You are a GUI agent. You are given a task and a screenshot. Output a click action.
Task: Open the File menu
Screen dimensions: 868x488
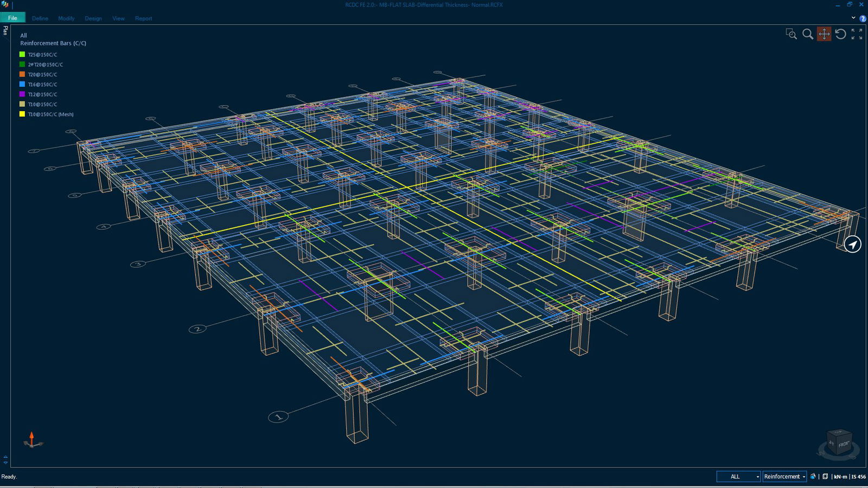tap(12, 18)
